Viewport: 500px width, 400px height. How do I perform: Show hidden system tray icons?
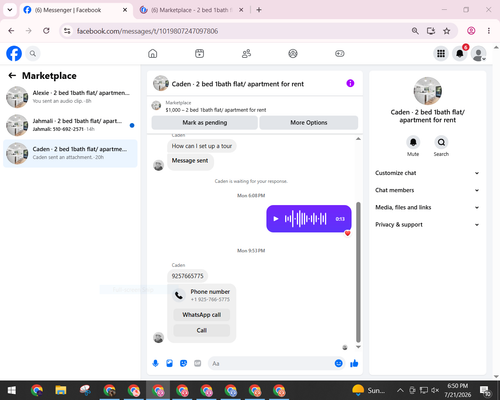(x=400, y=390)
